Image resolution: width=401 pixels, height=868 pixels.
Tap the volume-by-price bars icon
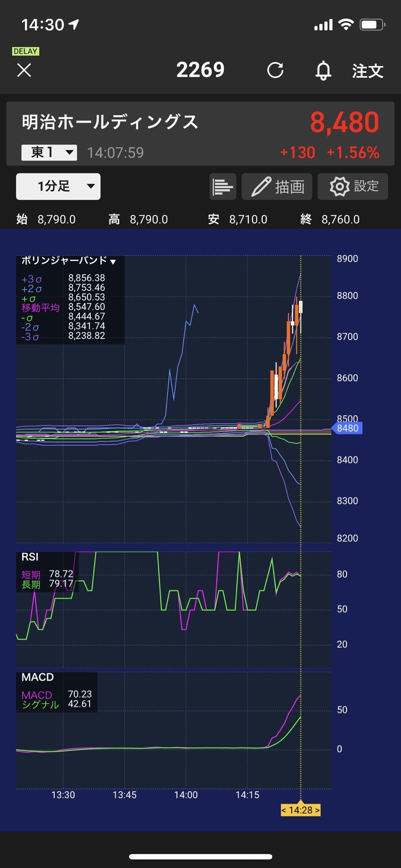[x=223, y=186]
